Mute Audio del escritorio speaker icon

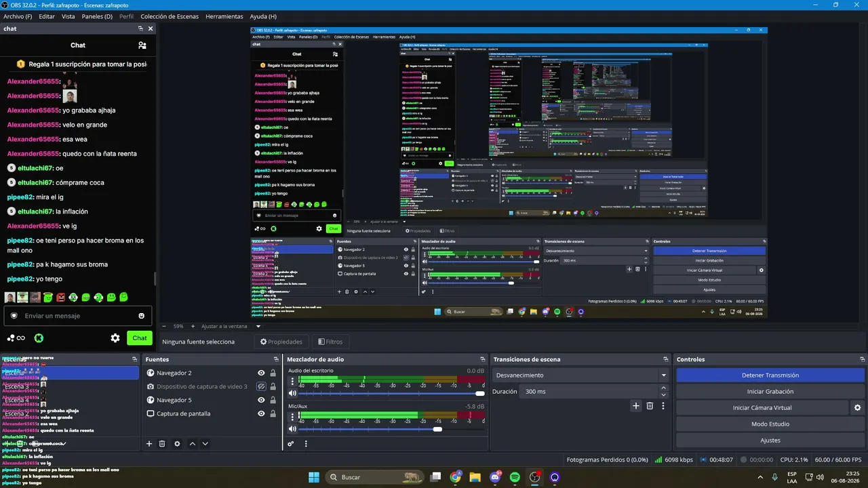click(x=293, y=393)
